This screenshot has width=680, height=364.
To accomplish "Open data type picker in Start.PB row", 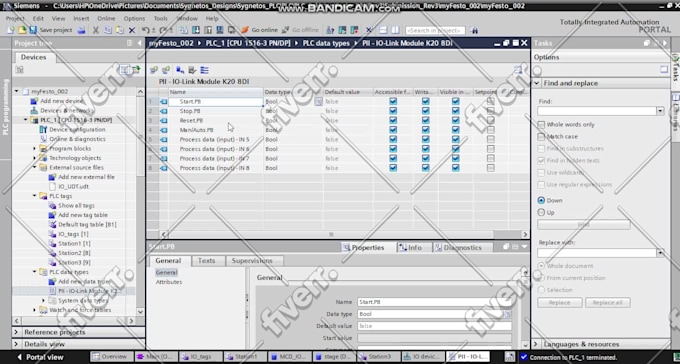I will pos(318,102).
